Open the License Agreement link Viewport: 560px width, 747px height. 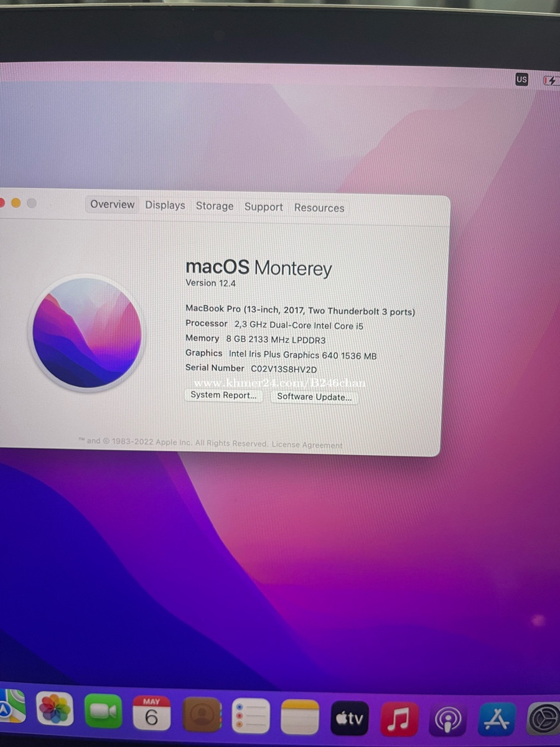coord(307,445)
